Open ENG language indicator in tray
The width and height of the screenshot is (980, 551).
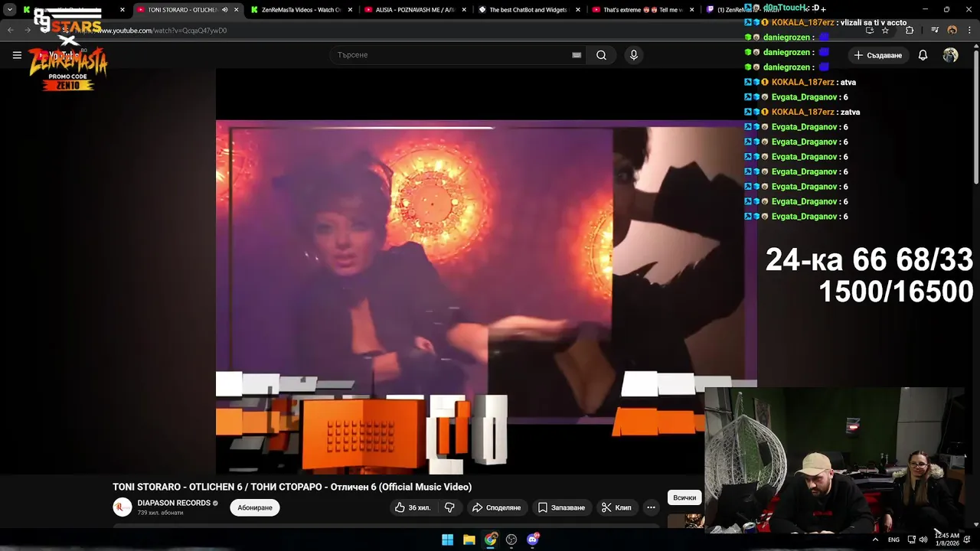tap(893, 540)
